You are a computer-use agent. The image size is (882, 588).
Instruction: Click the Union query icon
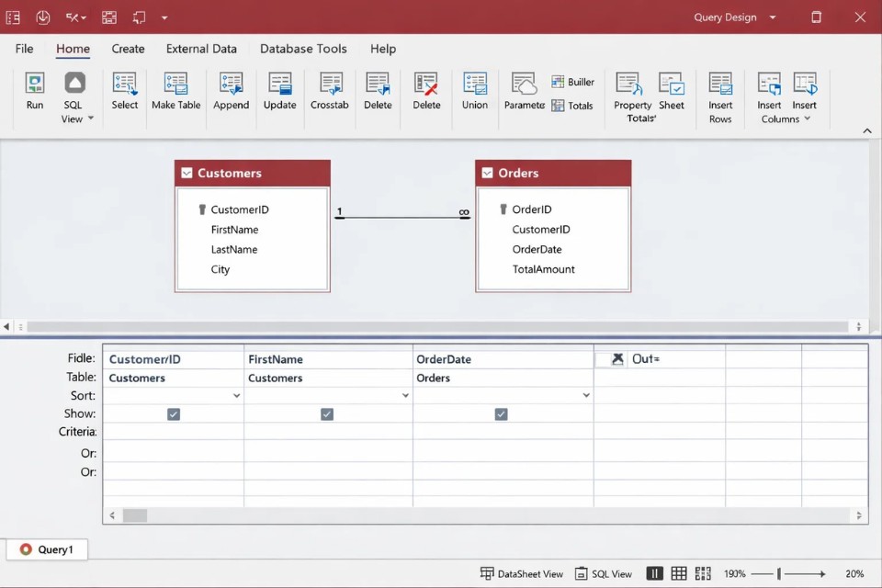pos(474,84)
